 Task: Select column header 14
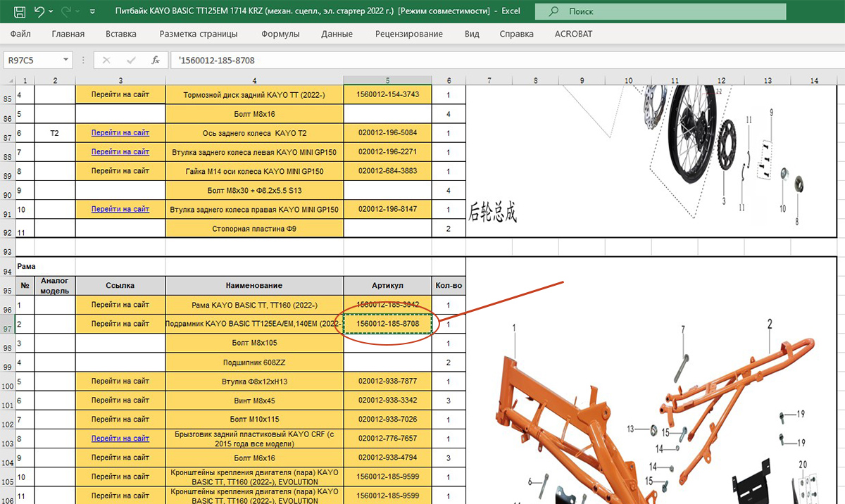814,81
